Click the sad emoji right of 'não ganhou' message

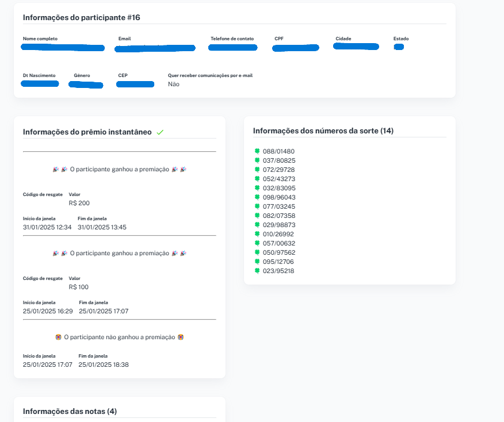[x=181, y=337]
